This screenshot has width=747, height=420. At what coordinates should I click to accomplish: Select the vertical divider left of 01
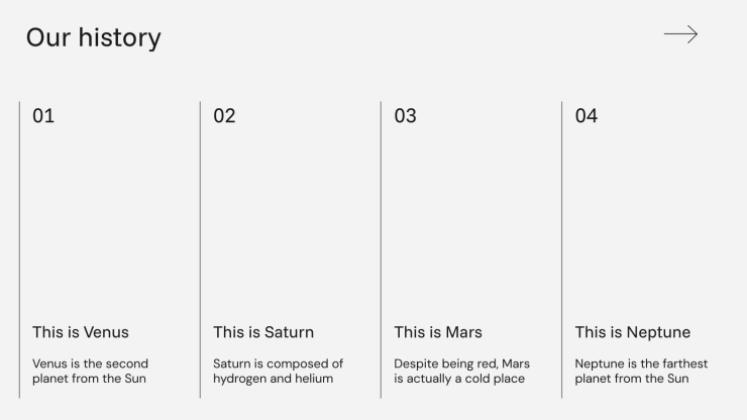[19, 250]
